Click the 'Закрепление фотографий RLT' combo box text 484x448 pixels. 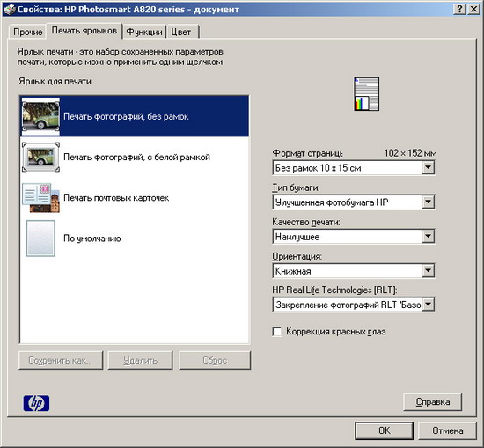[x=348, y=305]
